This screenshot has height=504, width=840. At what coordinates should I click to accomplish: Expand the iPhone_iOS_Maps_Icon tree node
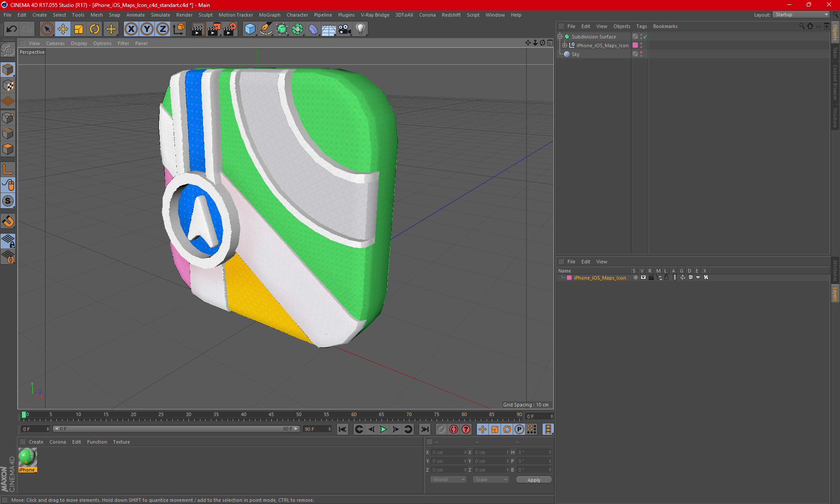coord(565,45)
